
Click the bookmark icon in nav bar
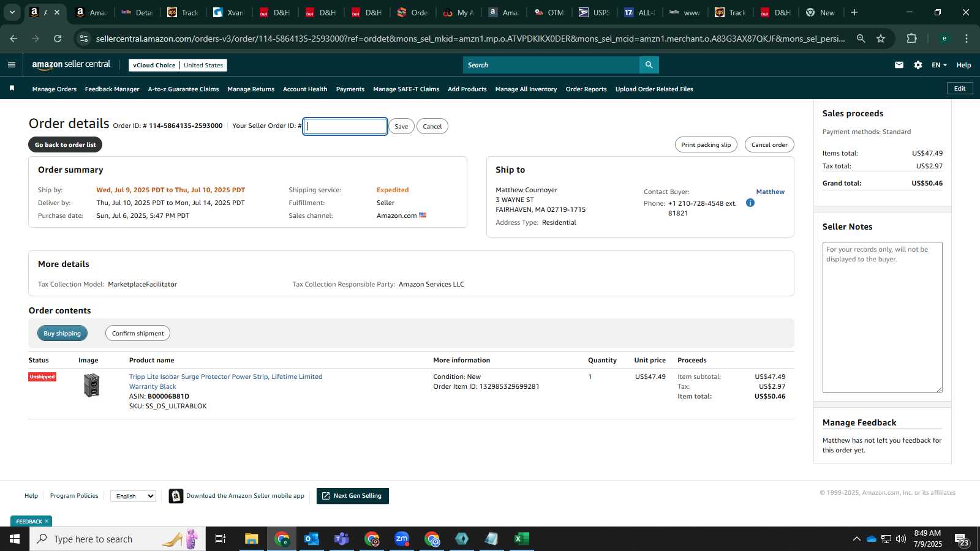click(x=12, y=89)
